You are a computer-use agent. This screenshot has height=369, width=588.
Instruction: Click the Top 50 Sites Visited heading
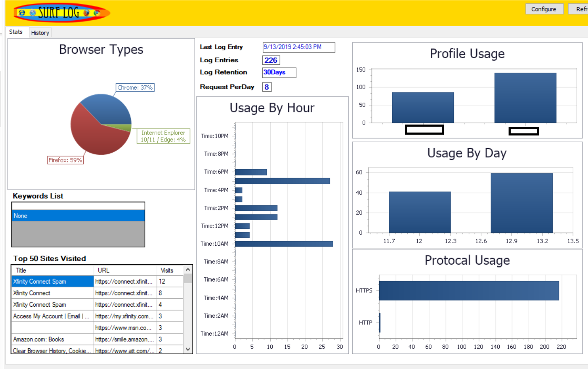click(x=50, y=258)
